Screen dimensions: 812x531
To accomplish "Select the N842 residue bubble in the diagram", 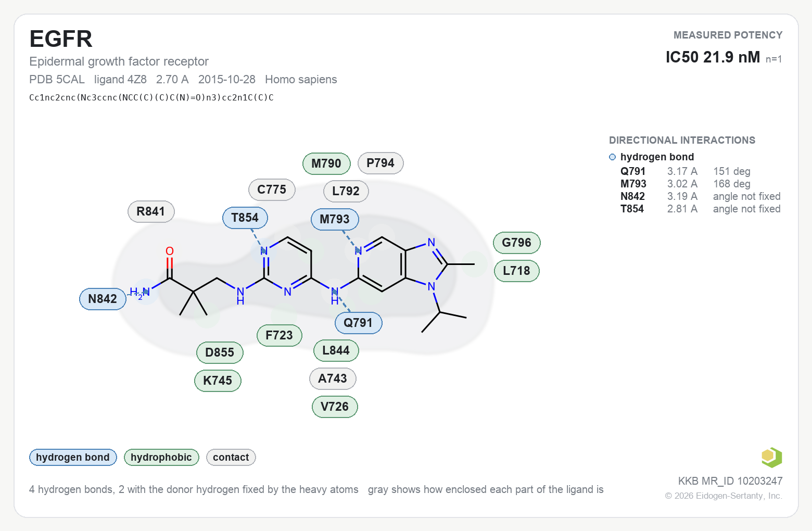I will coord(103,299).
